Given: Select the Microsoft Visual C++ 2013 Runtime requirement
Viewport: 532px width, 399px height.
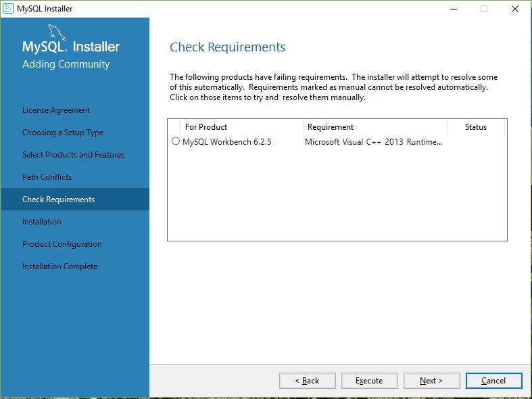Looking at the screenshot, I should click(374, 142).
